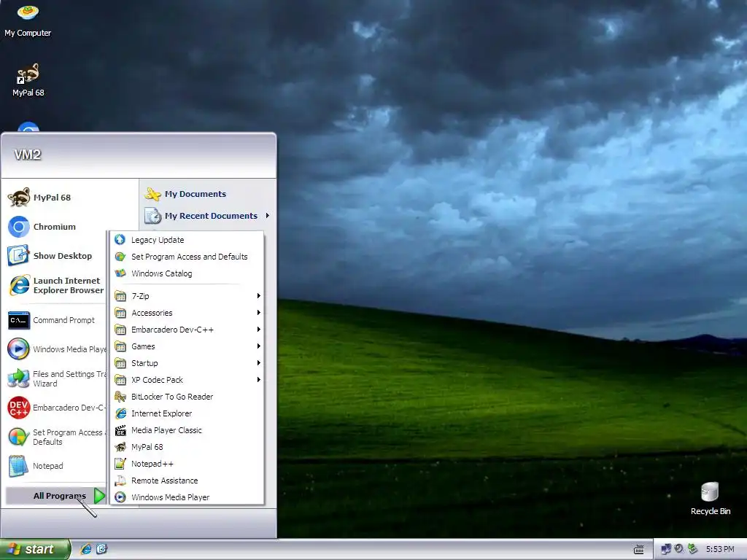The width and height of the screenshot is (747, 560).
Task: Expand the Startup program folder
Action: (x=187, y=363)
